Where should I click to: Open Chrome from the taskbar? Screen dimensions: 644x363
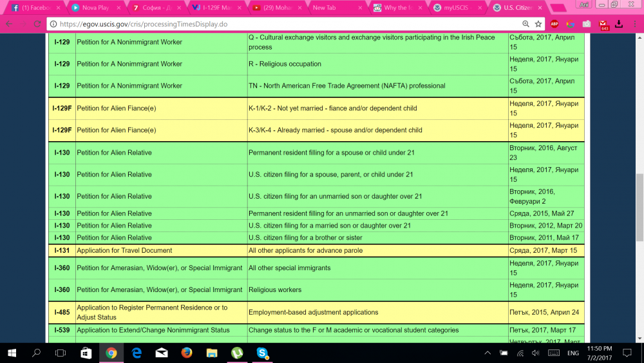click(111, 353)
